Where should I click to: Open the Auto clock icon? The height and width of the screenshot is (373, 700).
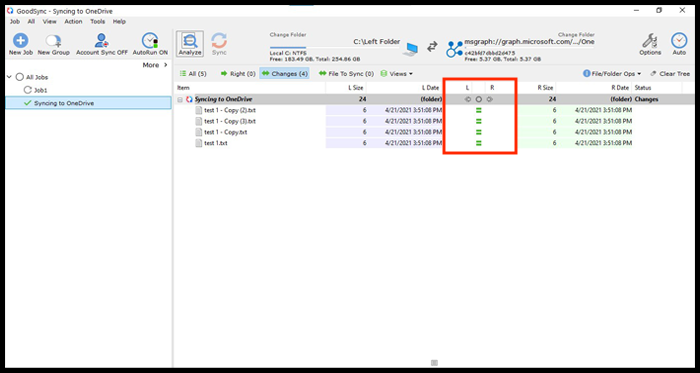[679, 41]
